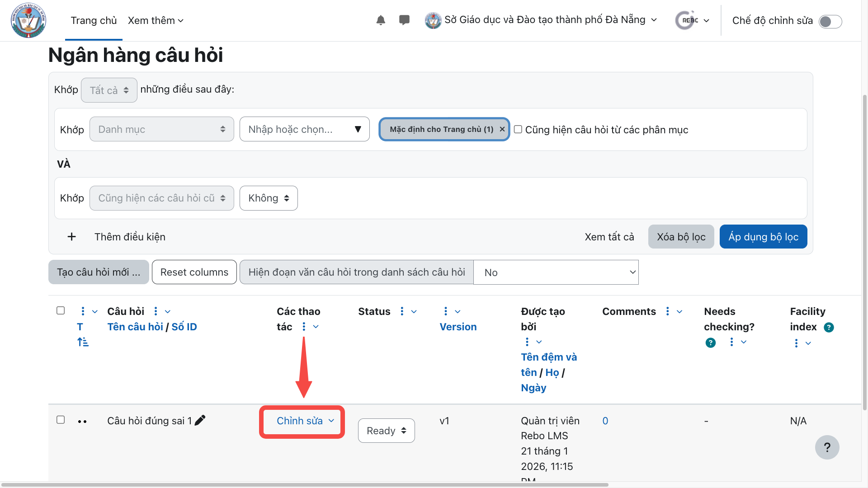Click the site logo in the header
Viewport: 868px width, 488px height.
pyautogui.click(x=28, y=20)
